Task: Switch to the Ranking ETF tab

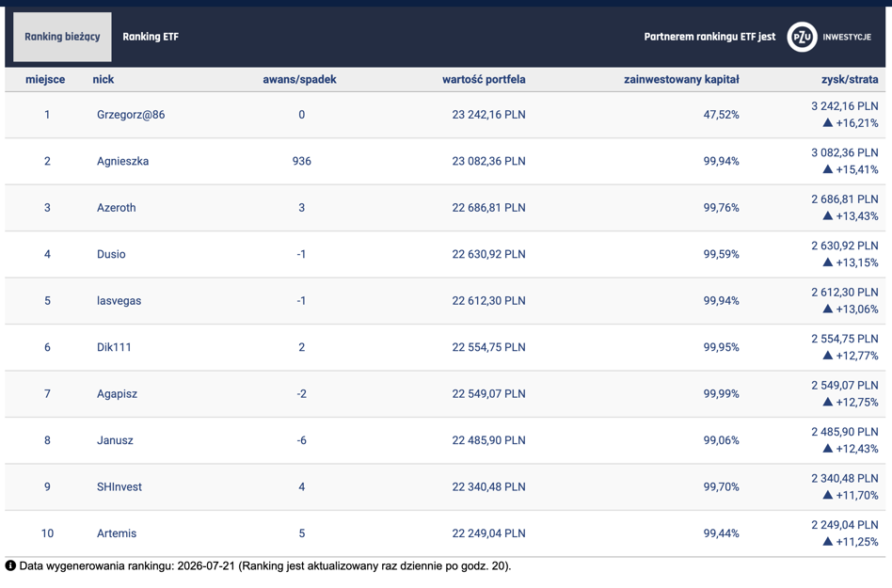Action: [x=151, y=37]
